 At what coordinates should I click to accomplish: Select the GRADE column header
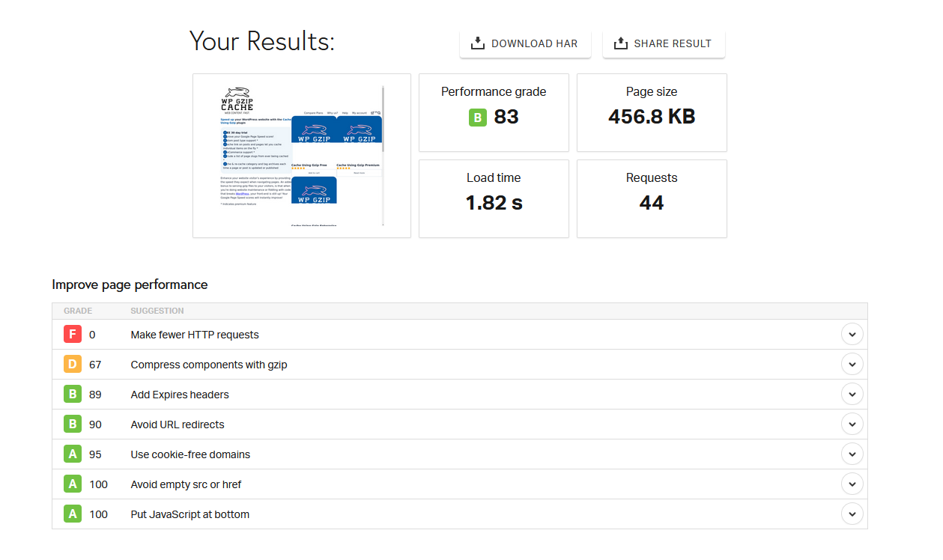pyautogui.click(x=77, y=311)
